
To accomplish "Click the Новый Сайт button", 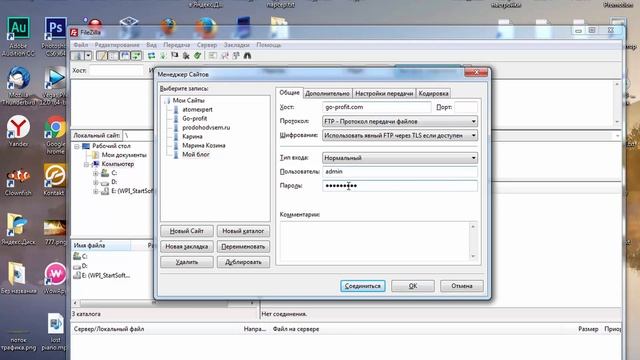I will click(187, 231).
